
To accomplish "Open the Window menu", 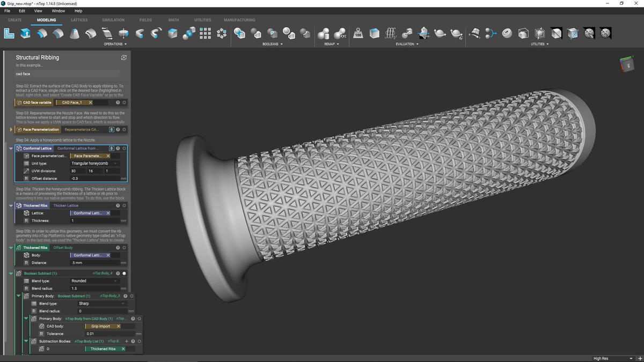I will (x=58, y=11).
